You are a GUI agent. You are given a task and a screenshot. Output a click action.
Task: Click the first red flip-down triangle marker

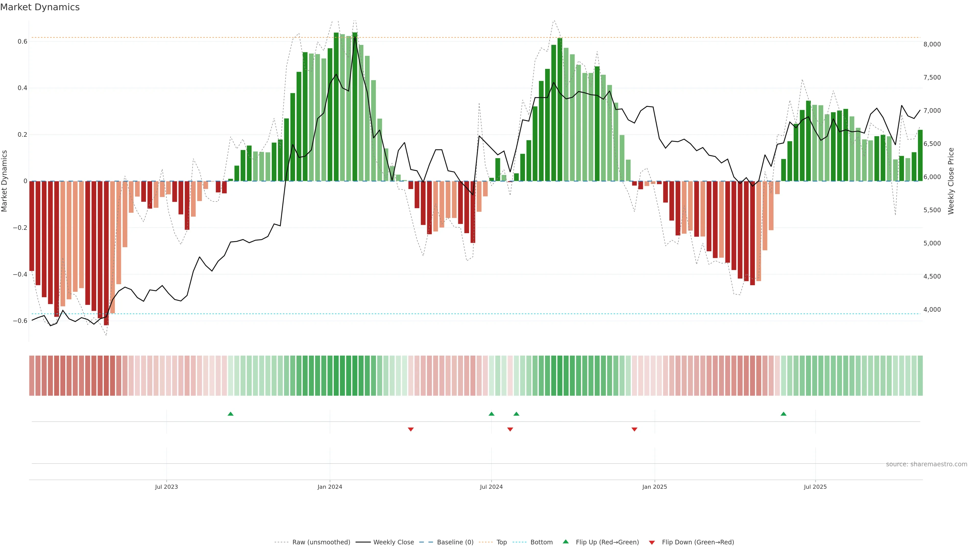coord(411,429)
